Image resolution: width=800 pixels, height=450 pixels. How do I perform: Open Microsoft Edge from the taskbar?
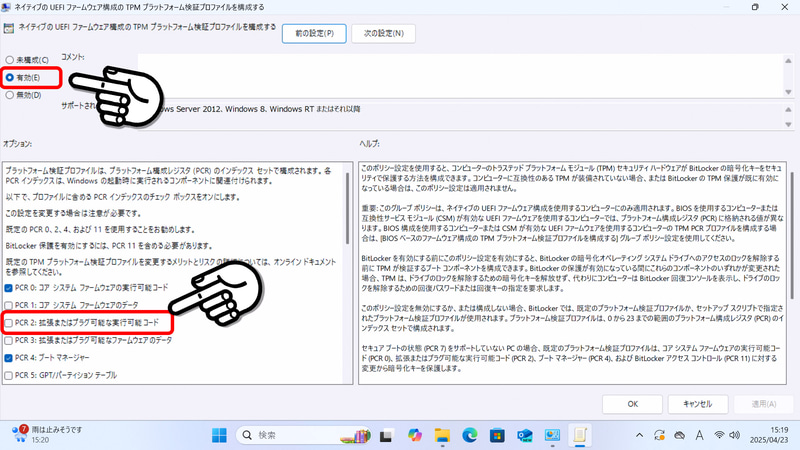point(469,435)
